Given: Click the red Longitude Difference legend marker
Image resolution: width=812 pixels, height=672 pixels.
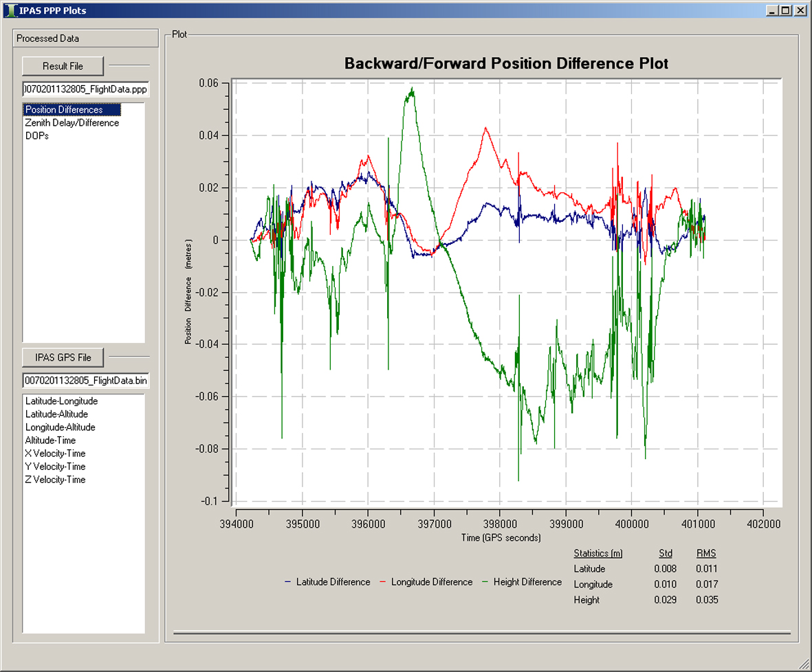Looking at the screenshot, I should [x=382, y=583].
